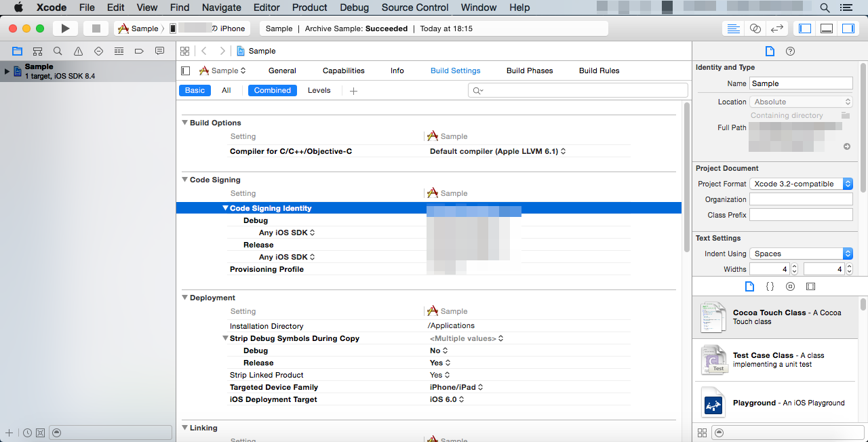
Task: Toggle the projects and targets list sidebar
Action: tap(185, 71)
